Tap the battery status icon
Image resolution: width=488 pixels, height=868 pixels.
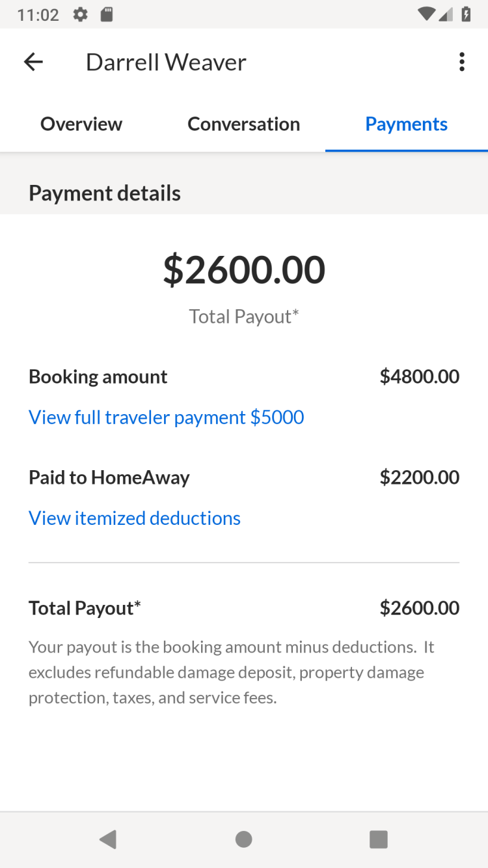[x=466, y=14]
